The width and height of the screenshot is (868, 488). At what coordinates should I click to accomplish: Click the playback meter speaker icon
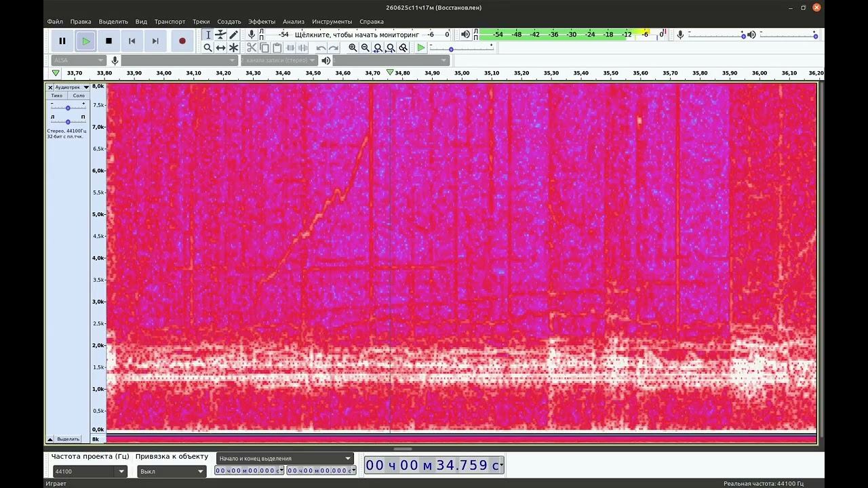click(x=465, y=35)
